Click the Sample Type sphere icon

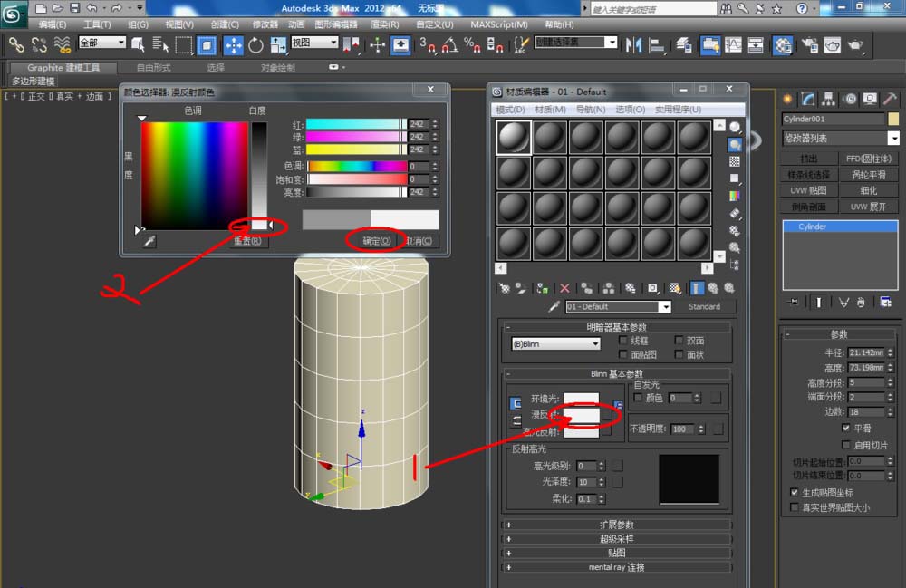pyautogui.click(x=735, y=127)
